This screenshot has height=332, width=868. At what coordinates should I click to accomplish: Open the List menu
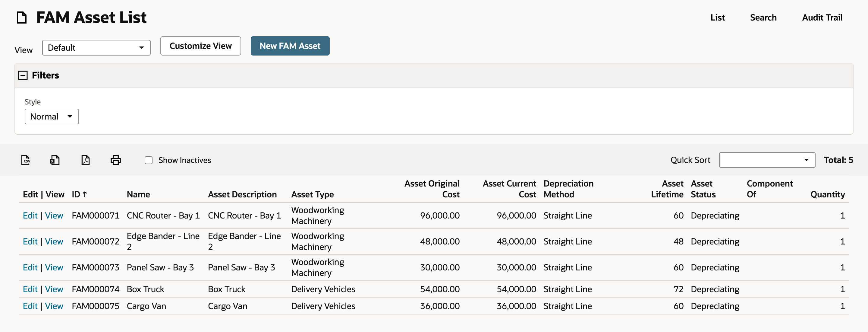(717, 18)
